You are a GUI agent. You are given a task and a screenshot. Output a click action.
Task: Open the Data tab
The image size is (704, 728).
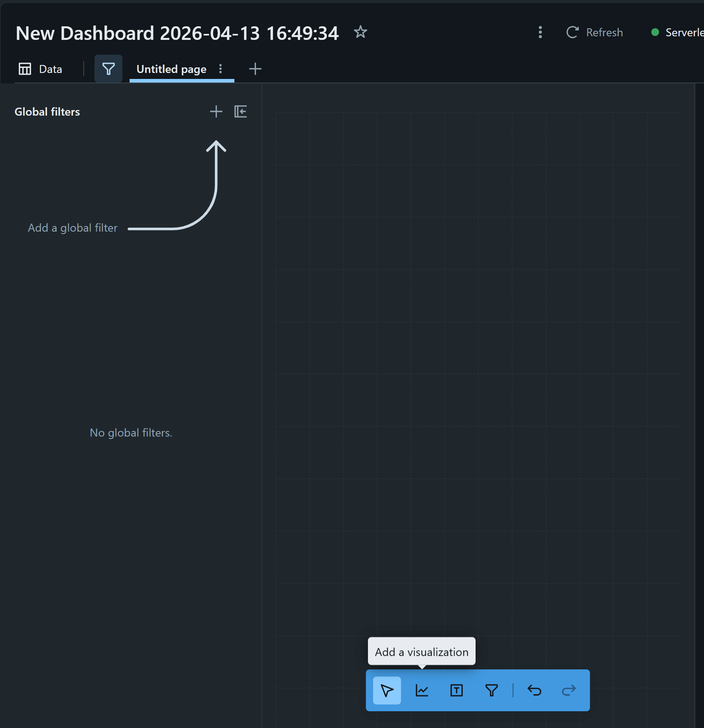(x=40, y=69)
